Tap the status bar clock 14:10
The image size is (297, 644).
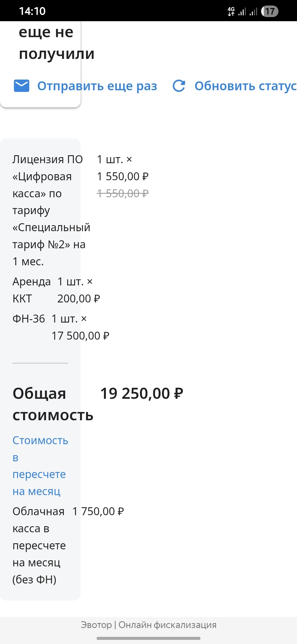point(32,11)
